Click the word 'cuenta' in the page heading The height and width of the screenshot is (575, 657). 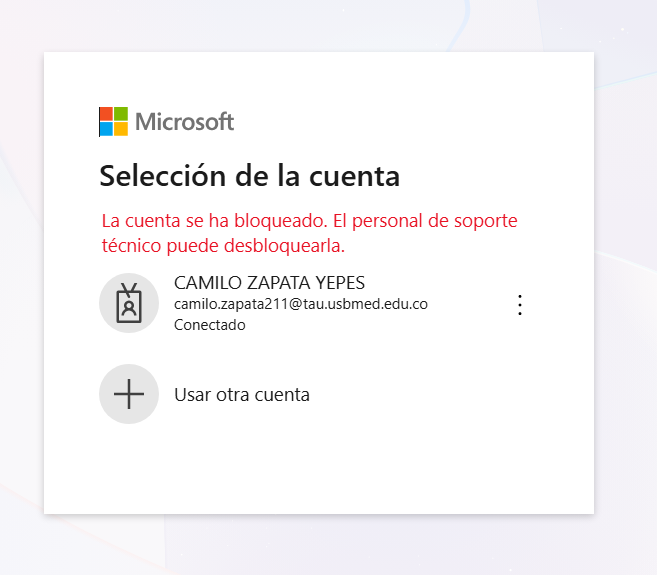pyautogui.click(x=354, y=177)
